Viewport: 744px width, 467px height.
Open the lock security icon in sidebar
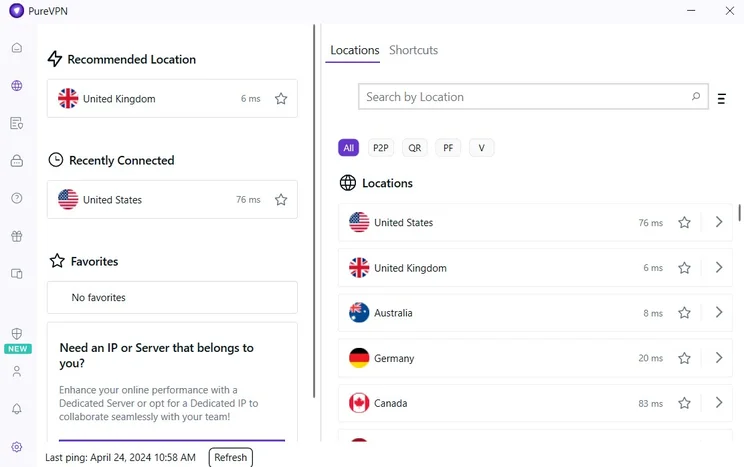(x=17, y=160)
